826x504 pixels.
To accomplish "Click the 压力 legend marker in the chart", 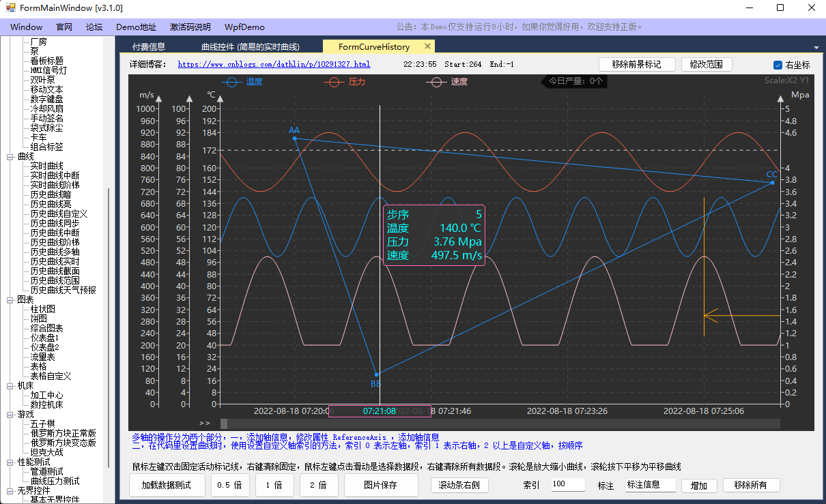I will coord(334,82).
